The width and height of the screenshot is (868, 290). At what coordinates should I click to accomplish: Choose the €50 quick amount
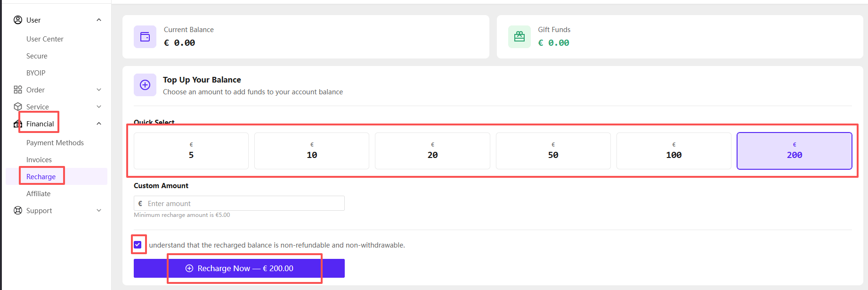(x=553, y=151)
